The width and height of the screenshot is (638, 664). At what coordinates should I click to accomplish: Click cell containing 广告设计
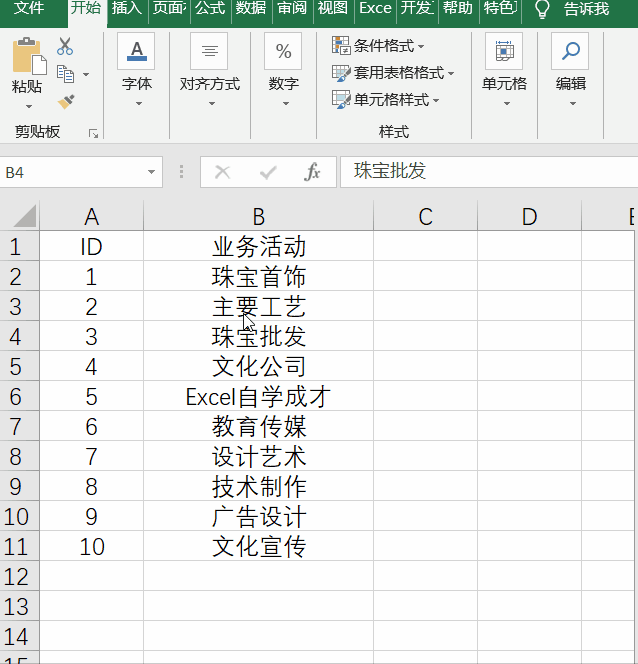tap(258, 516)
